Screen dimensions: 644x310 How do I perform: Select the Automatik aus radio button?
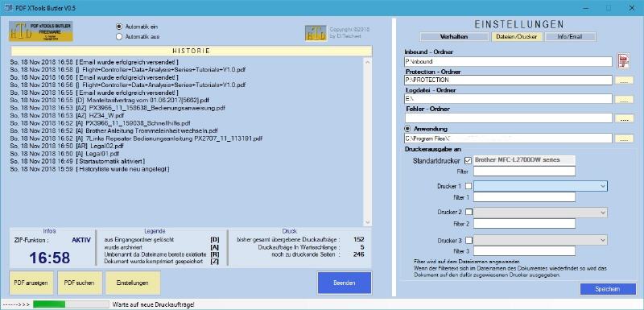(x=119, y=36)
